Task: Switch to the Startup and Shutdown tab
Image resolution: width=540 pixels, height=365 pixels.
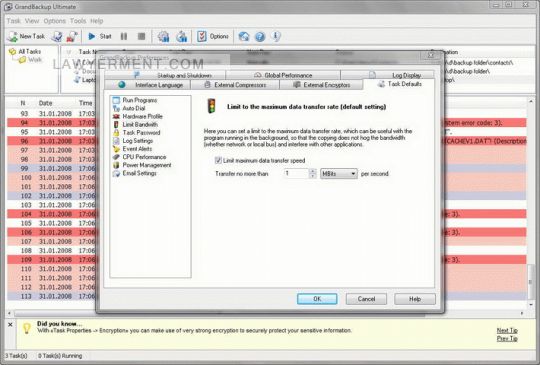Action: click(165, 75)
